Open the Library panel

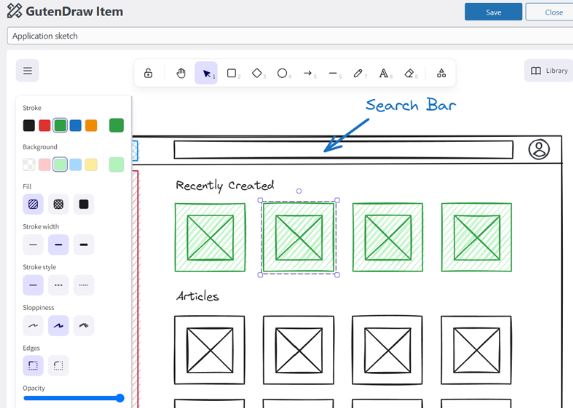tap(549, 71)
